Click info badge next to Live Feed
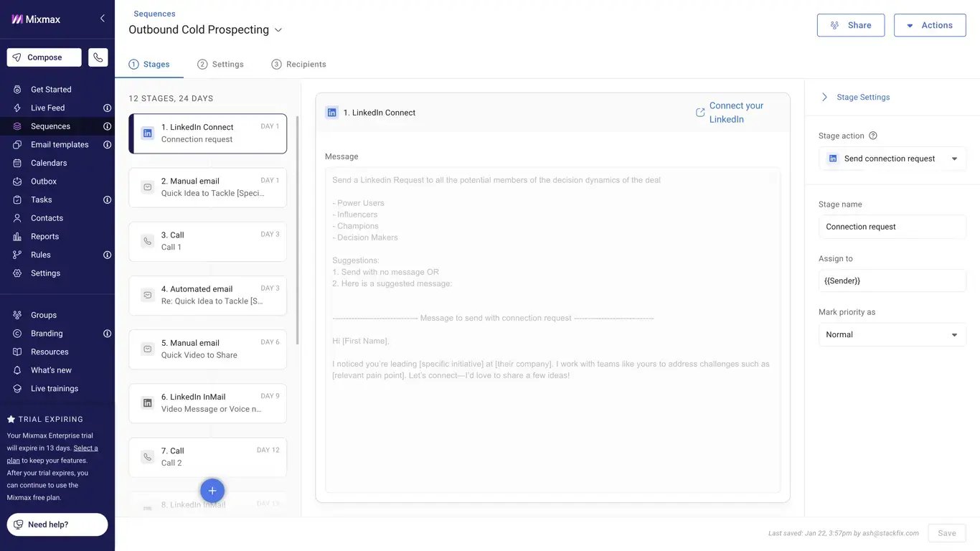 point(107,108)
